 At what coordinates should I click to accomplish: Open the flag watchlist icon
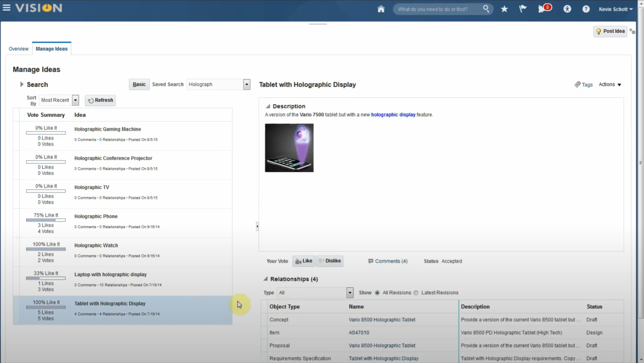pyautogui.click(x=522, y=8)
